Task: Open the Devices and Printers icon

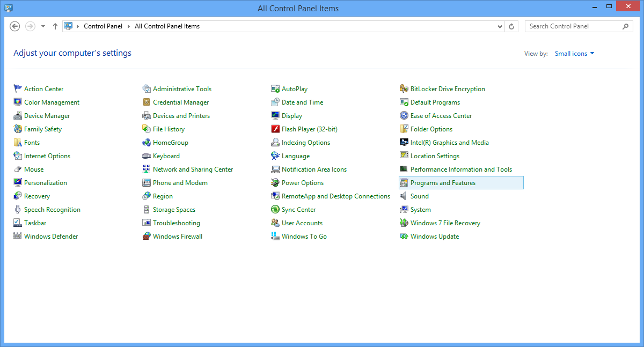Action: 147,116
